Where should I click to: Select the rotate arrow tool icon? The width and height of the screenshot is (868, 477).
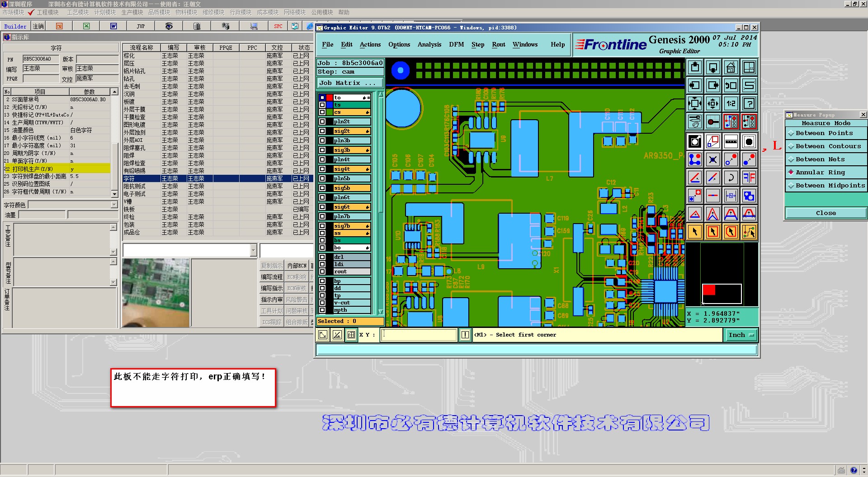coord(731,178)
